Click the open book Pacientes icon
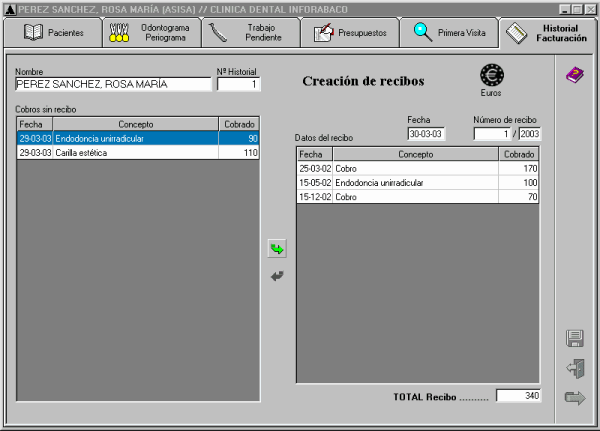Screen dimensions: 600x431 [x=33, y=33]
